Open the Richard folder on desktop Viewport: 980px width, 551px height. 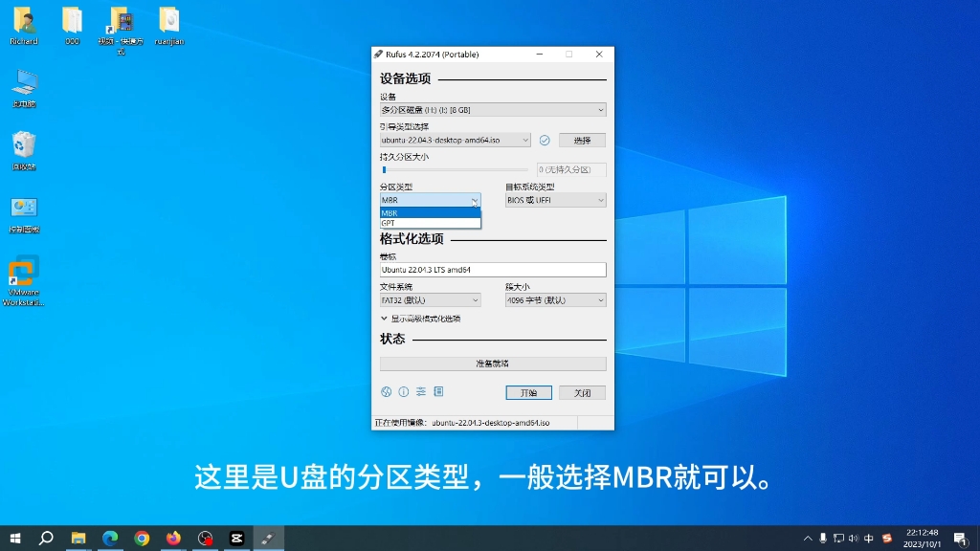24,26
